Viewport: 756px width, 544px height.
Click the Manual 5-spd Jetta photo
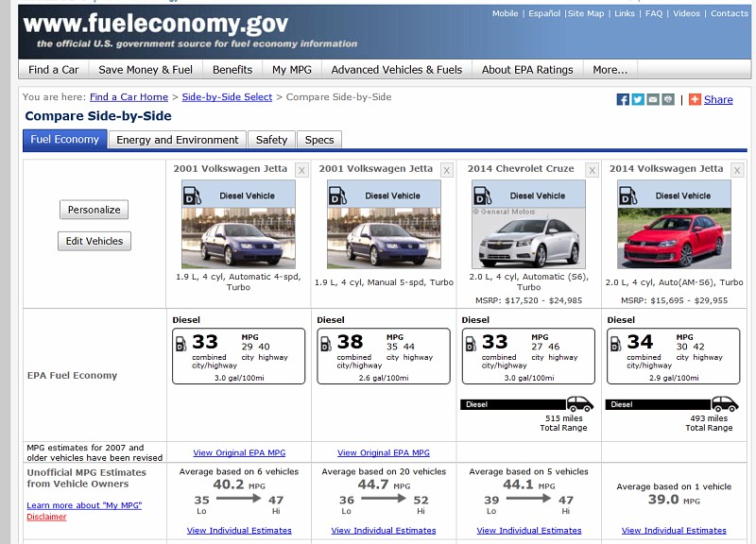point(384,238)
